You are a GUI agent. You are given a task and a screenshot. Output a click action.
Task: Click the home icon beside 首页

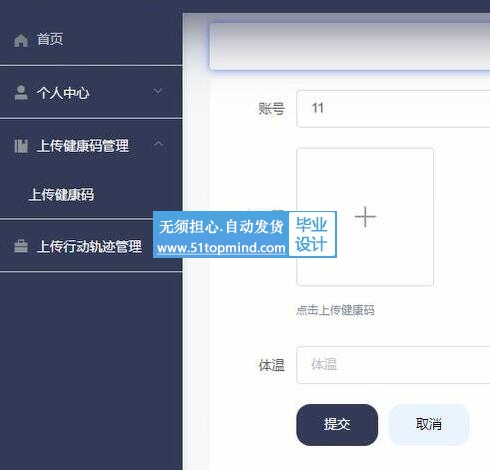pos(21,40)
